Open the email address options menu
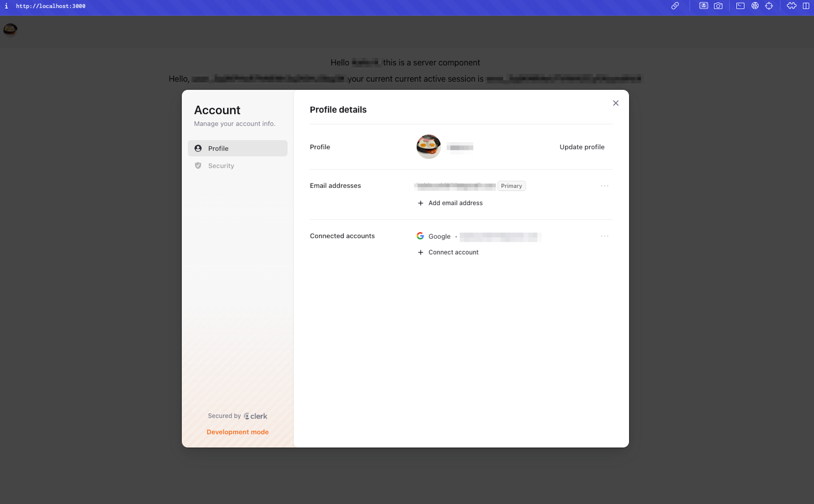The image size is (814, 504). pyautogui.click(x=604, y=186)
